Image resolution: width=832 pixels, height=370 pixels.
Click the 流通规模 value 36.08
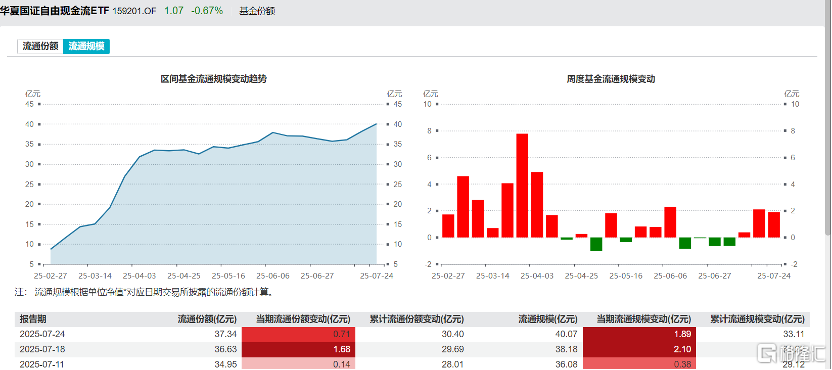coord(567,364)
